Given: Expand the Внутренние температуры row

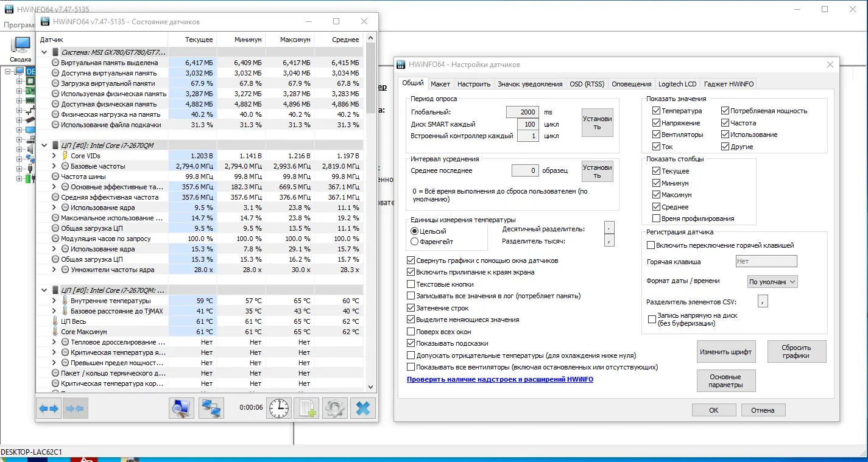Looking at the screenshot, I should (54, 301).
